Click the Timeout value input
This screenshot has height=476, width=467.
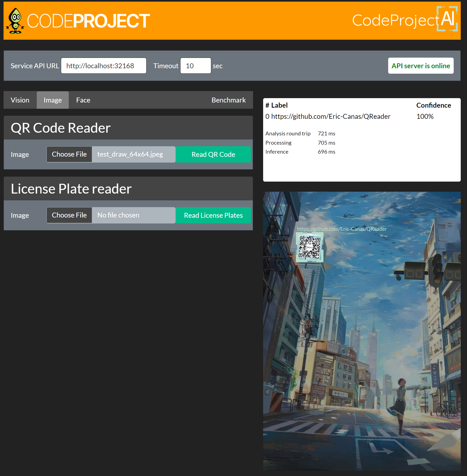[x=195, y=66]
